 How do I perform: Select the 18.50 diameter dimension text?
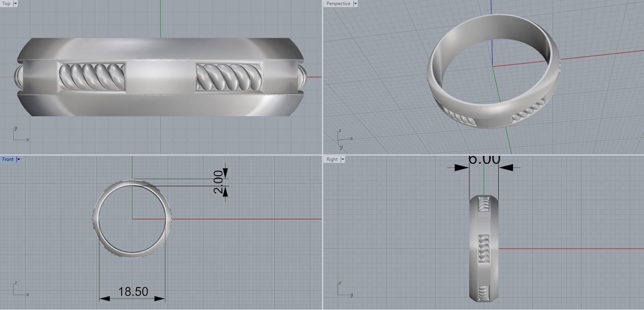pos(133,292)
